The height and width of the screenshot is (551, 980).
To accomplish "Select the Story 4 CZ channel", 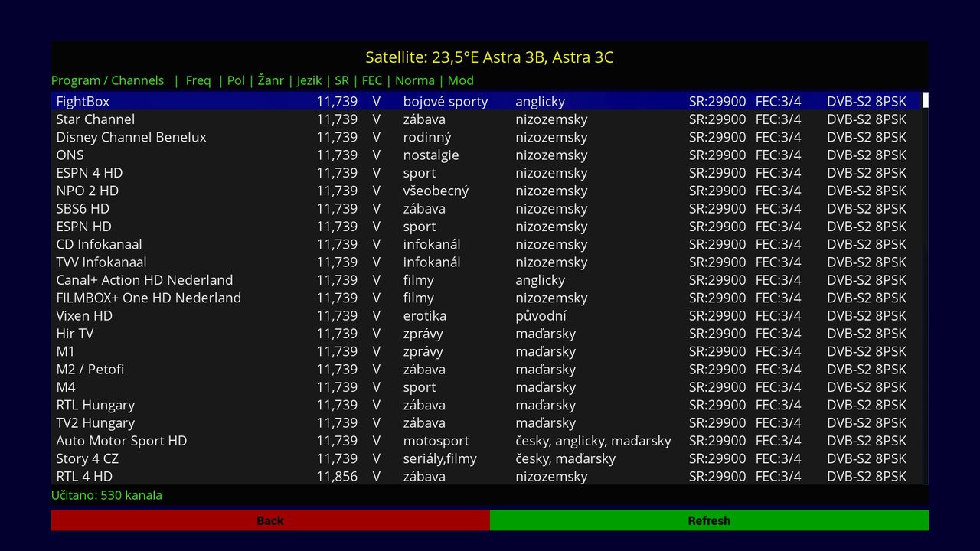I will pos(486,458).
